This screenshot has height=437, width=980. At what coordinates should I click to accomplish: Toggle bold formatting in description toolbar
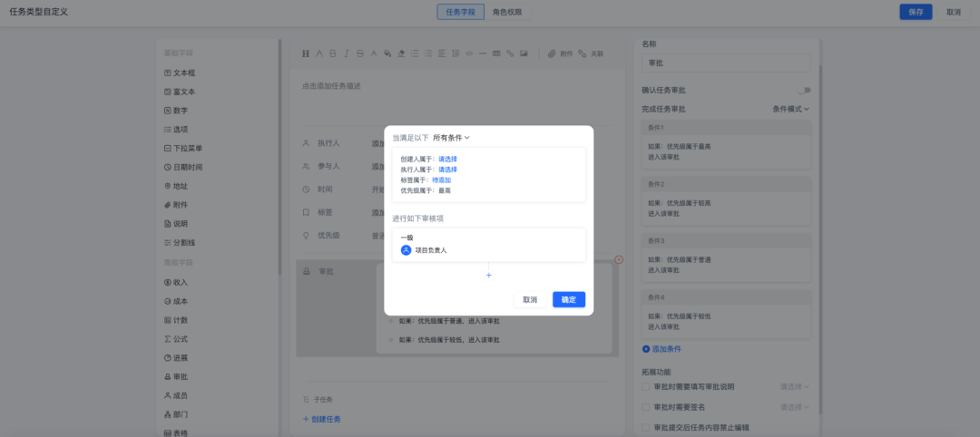(x=332, y=53)
